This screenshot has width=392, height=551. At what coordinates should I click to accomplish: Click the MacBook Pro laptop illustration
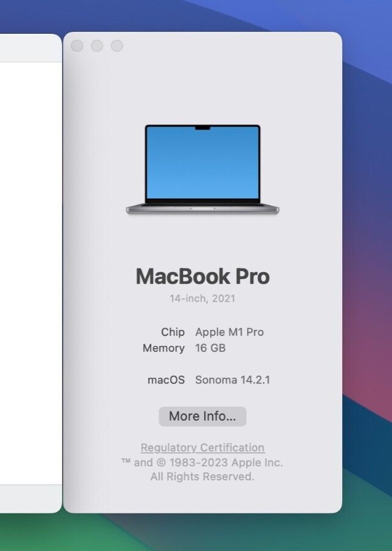203,170
